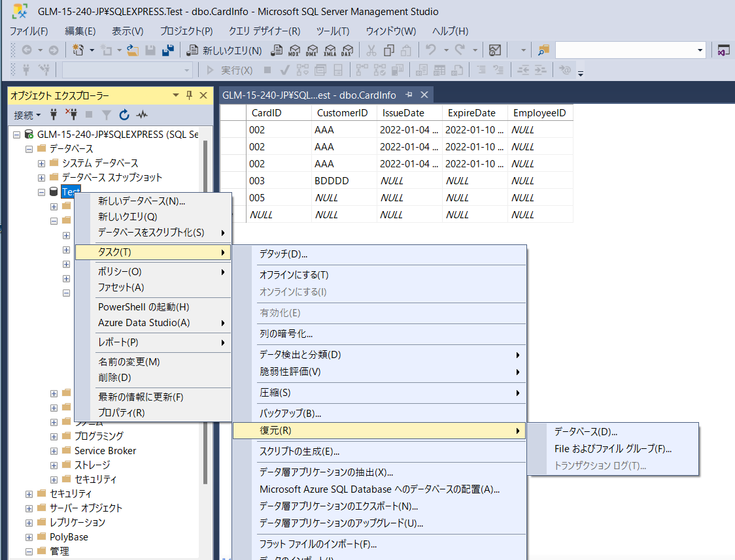Expand the Service Broker node
The image size is (735, 560).
coord(54,452)
